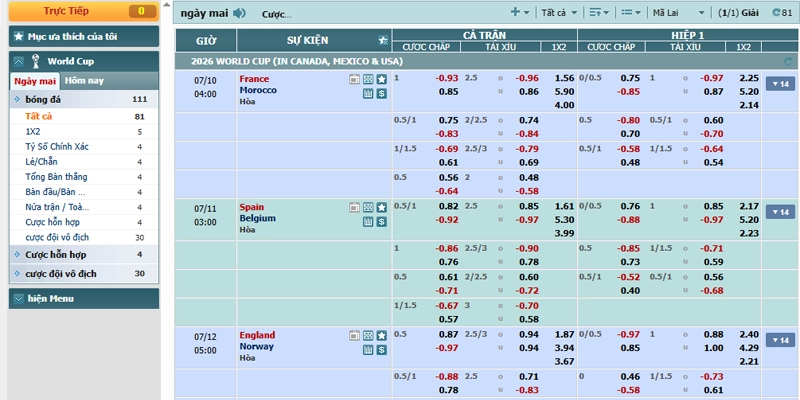Expand sidebar cược đội vô địch group with arrow
This screenshot has width=800, height=400.
[17, 273]
